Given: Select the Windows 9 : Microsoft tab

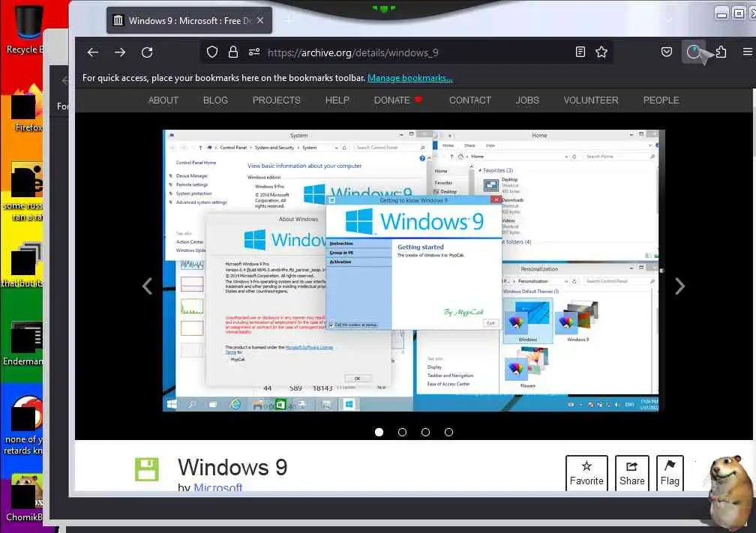Looking at the screenshot, I should coord(189,21).
